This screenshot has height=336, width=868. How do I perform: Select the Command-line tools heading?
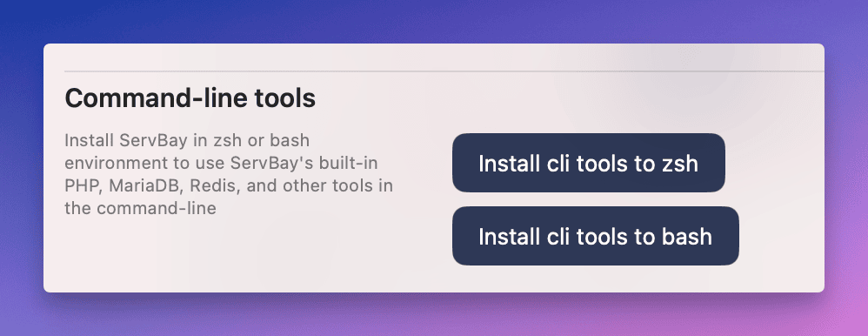pyautogui.click(x=190, y=98)
